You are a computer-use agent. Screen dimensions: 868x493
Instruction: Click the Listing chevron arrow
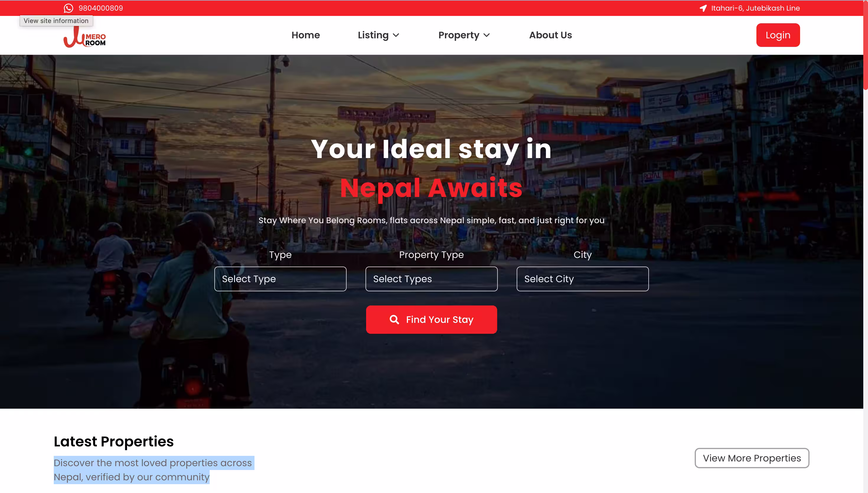396,35
